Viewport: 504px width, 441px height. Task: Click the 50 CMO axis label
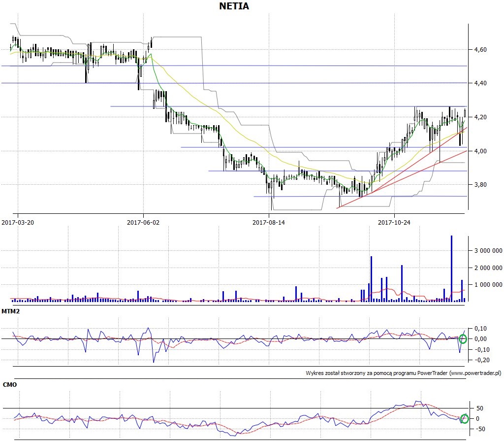479,408
